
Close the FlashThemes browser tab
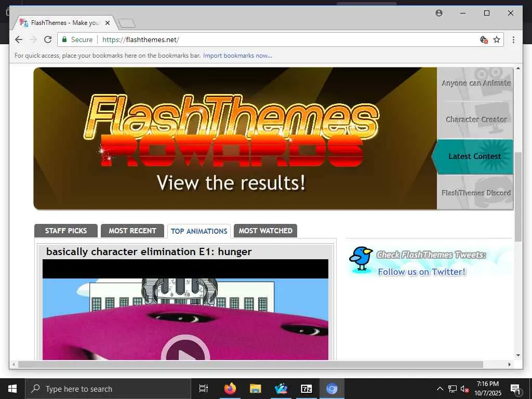click(x=108, y=23)
